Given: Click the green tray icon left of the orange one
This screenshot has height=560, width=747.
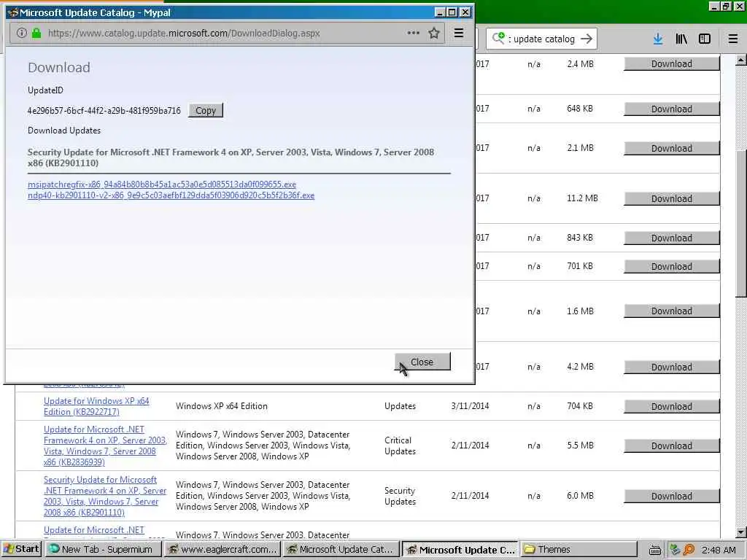Looking at the screenshot, I should (x=675, y=550).
